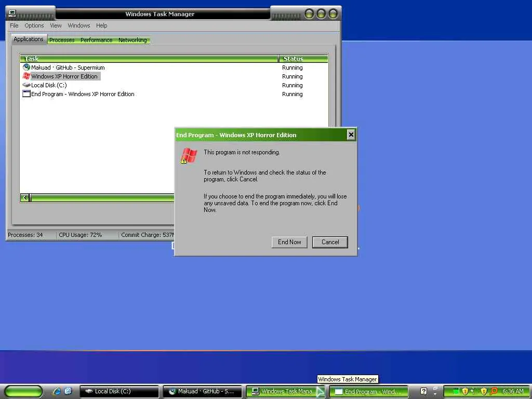Select 'Windows XP Horror Edition' task row
This screenshot has height=399, width=532.
(64, 76)
